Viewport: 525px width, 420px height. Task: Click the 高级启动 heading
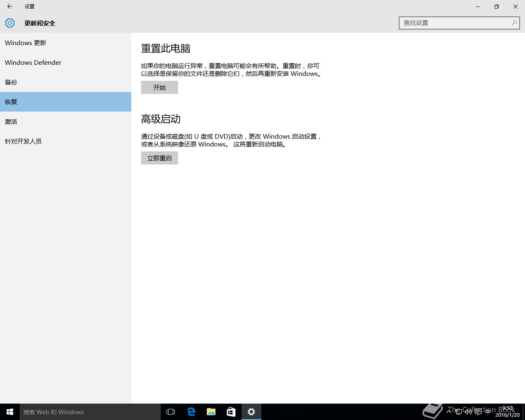coord(161,119)
